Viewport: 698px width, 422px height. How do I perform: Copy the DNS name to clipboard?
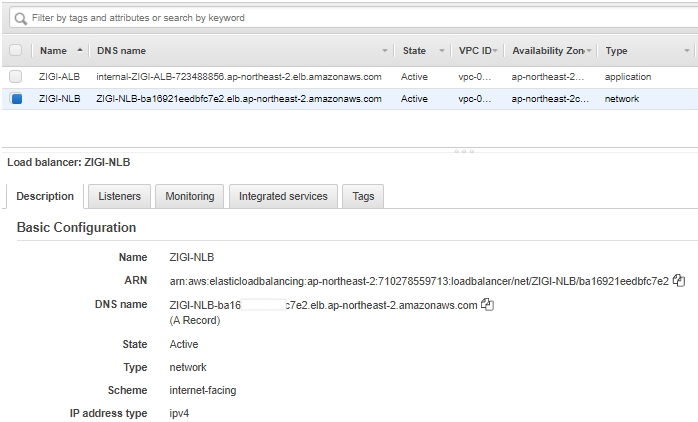487,305
